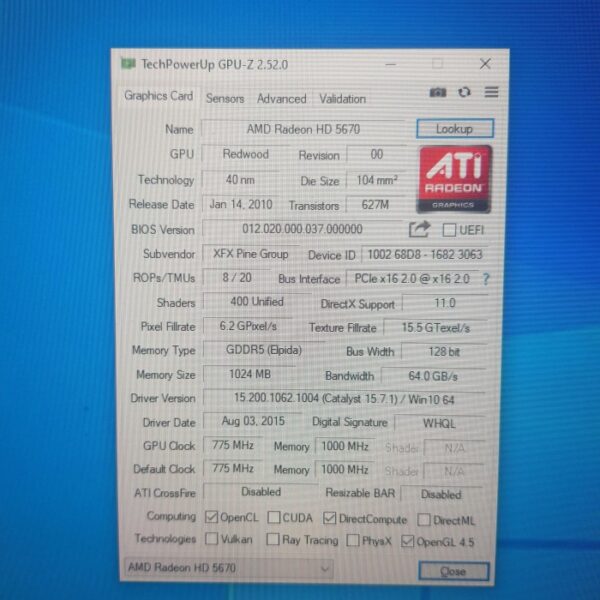Click the Driver Date Aug 03, 2015
Viewport: 600px width, 600px height.
[x=253, y=421]
